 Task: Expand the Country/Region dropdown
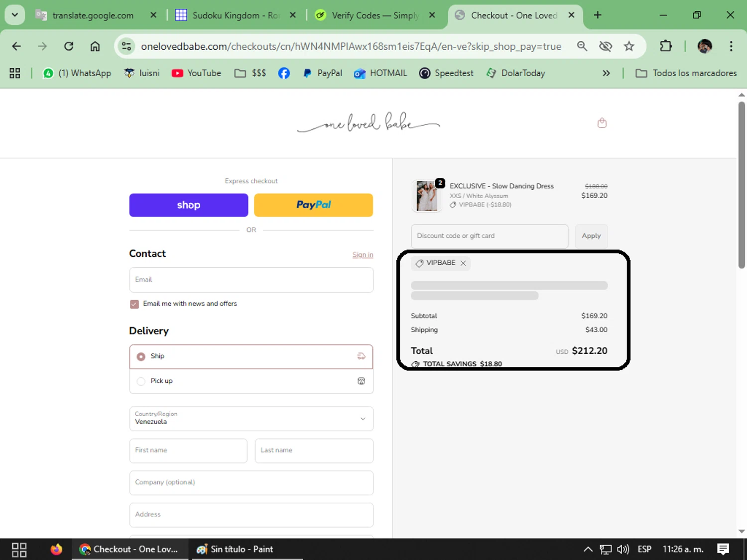point(251,419)
